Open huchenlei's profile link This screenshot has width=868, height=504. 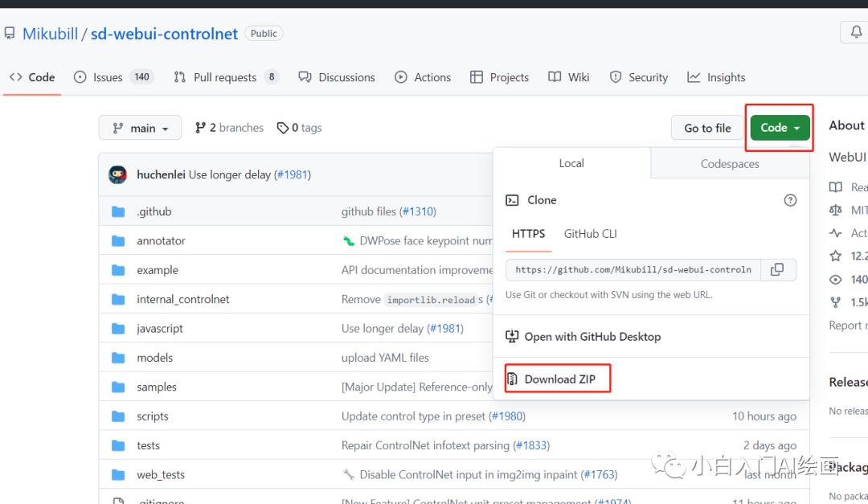(161, 174)
